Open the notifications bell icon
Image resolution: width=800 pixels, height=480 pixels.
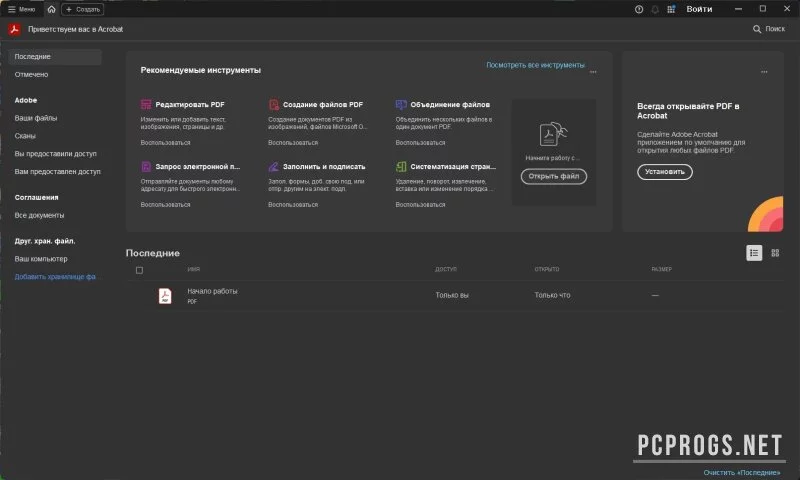coord(655,9)
